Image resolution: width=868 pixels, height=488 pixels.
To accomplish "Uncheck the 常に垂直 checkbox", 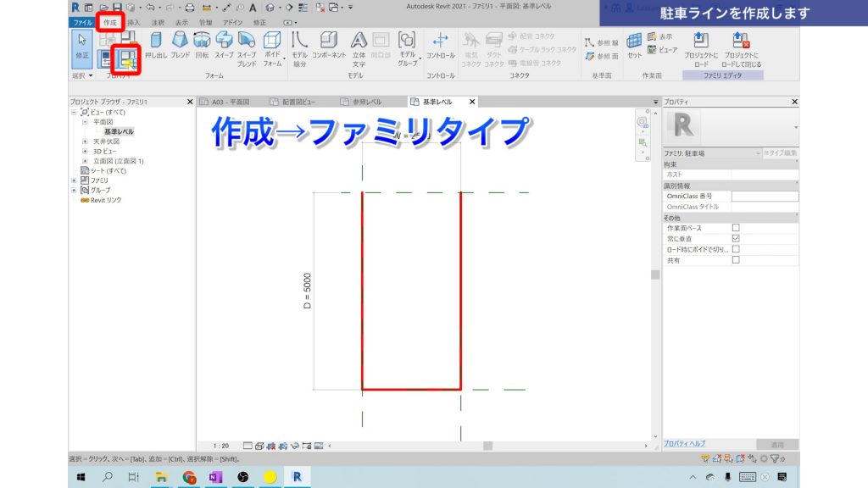I will pyautogui.click(x=736, y=238).
